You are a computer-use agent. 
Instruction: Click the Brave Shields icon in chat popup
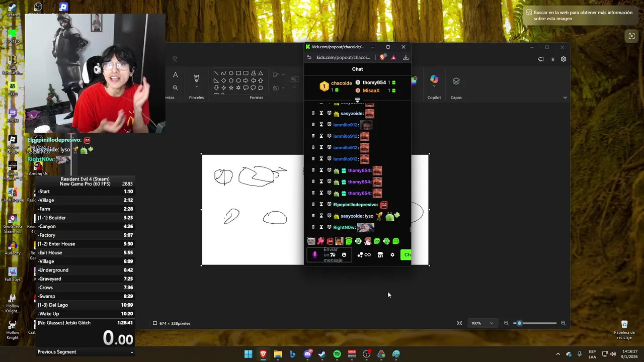point(383,57)
